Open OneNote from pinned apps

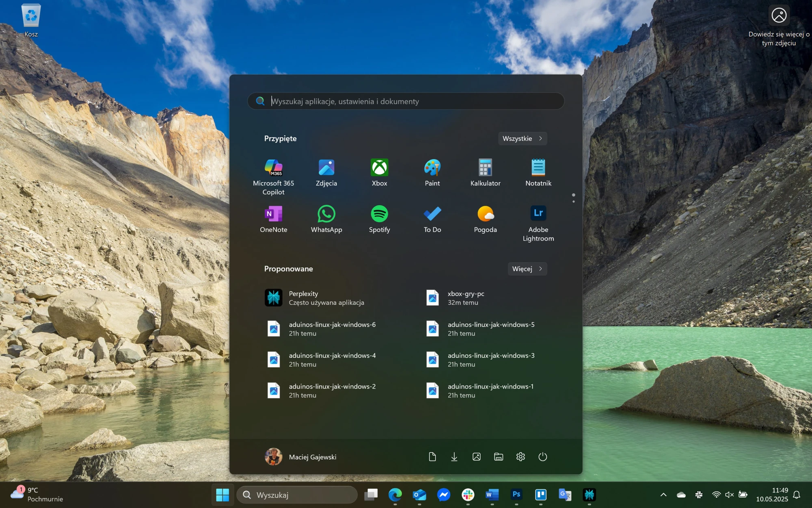(x=273, y=219)
